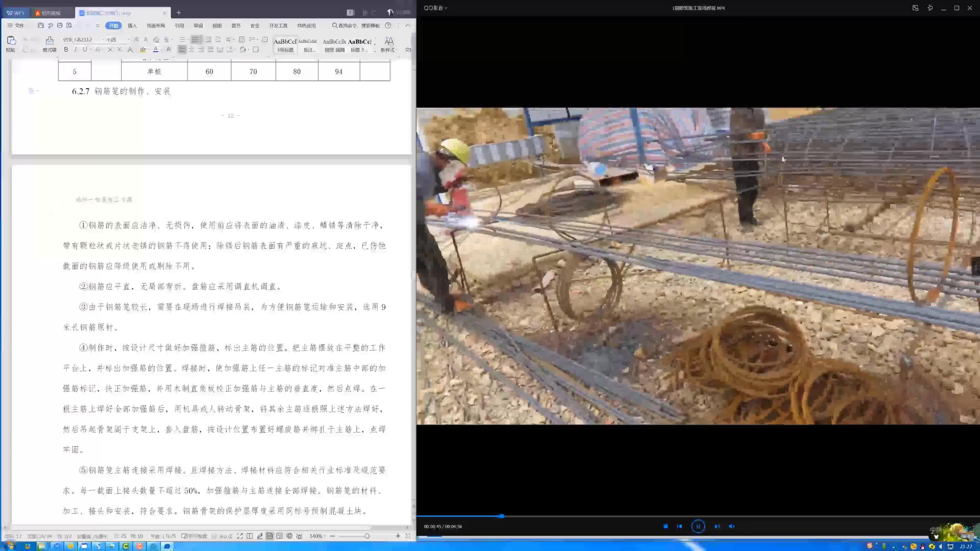The height and width of the screenshot is (551, 980).
Task: Apply italic formatting
Action: 75,50
